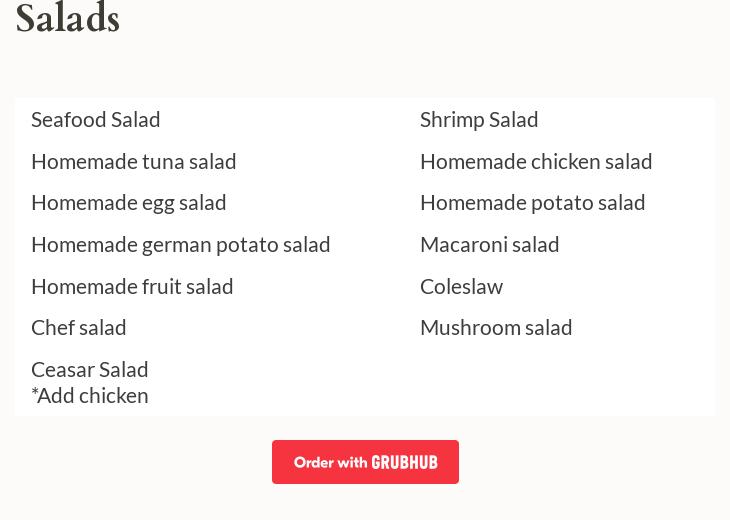Image resolution: width=730 pixels, height=520 pixels.
Task: Select Homemade fruit salad entry
Action: [131, 286]
